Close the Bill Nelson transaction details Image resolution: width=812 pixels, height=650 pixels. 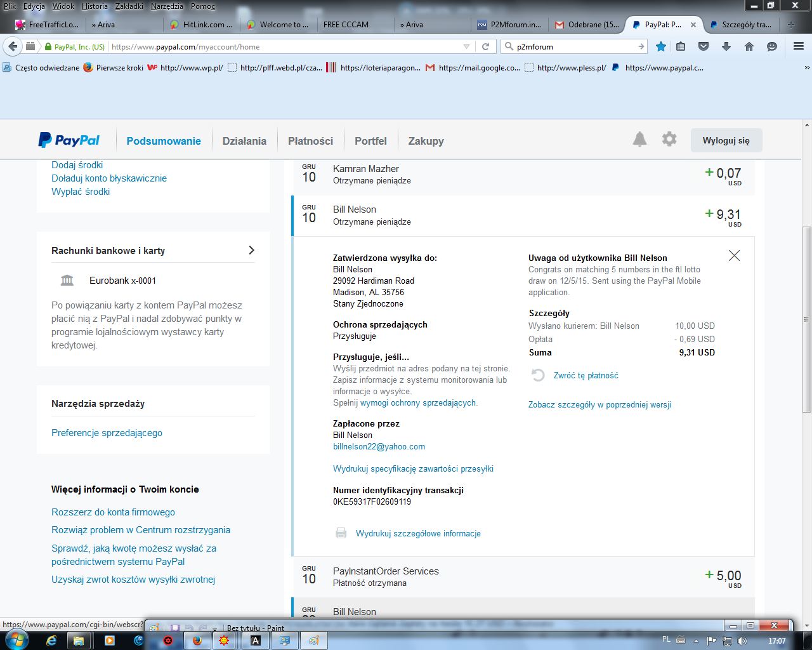pos(734,255)
